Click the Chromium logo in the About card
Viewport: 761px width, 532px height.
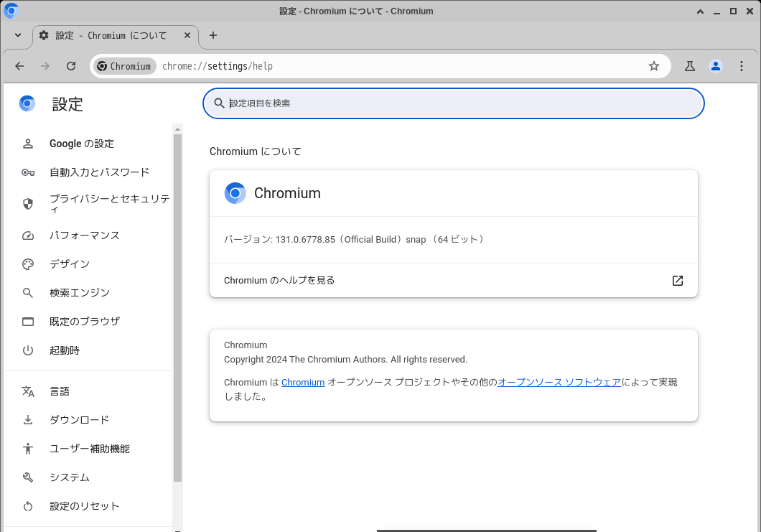click(235, 192)
